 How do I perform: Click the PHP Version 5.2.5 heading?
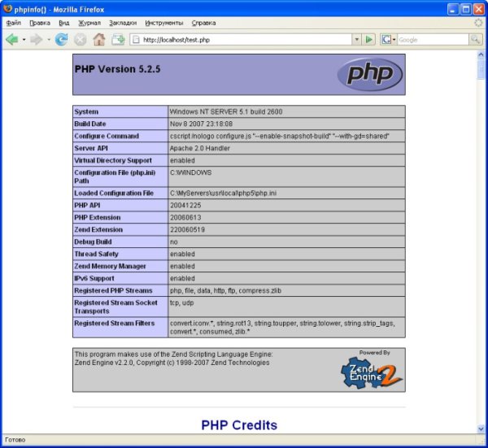pos(117,69)
